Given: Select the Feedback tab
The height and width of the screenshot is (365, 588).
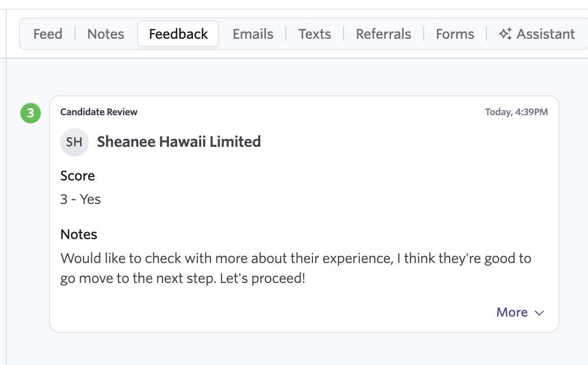Looking at the screenshot, I should click(x=178, y=34).
